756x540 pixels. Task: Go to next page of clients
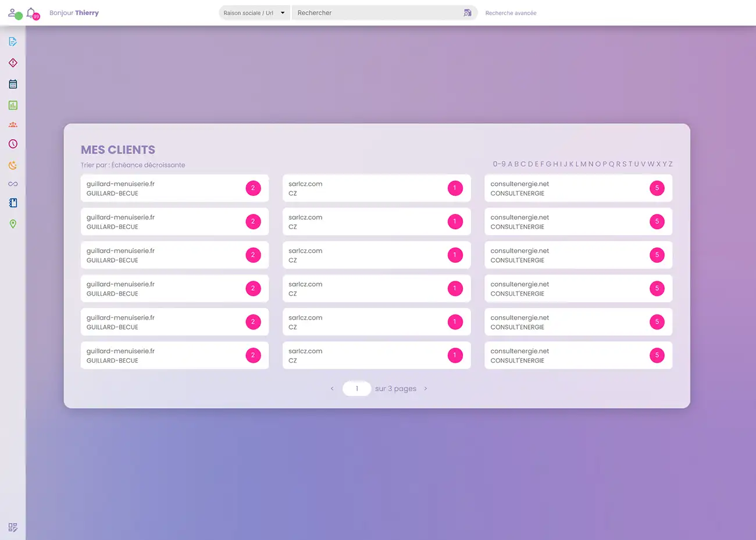[x=426, y=388]
